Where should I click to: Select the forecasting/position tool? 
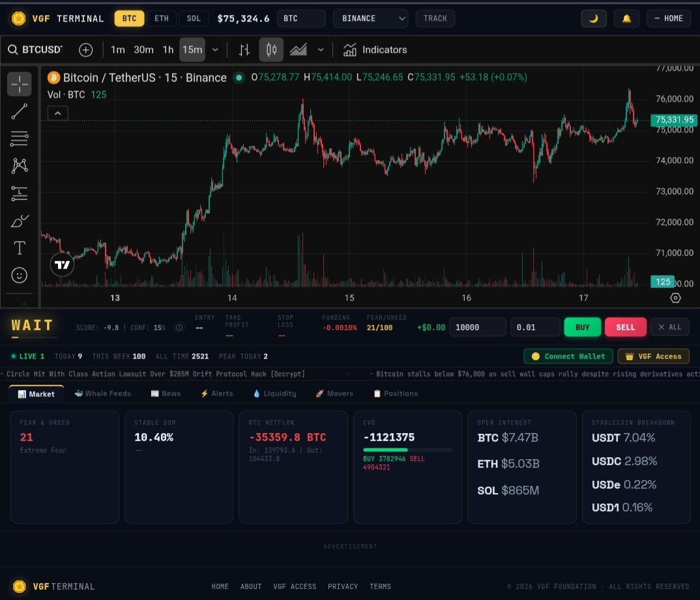(x=19, y=194)
